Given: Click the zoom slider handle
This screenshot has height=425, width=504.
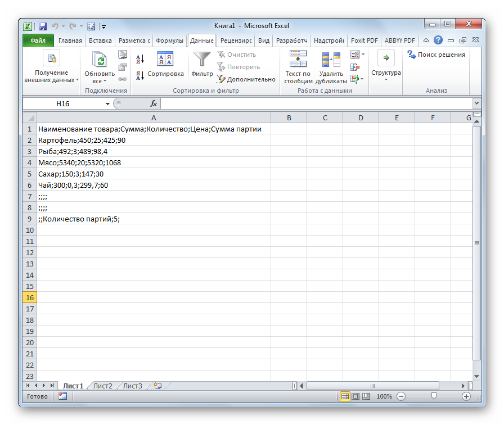Looking at the screenshot, I should 433,396.
